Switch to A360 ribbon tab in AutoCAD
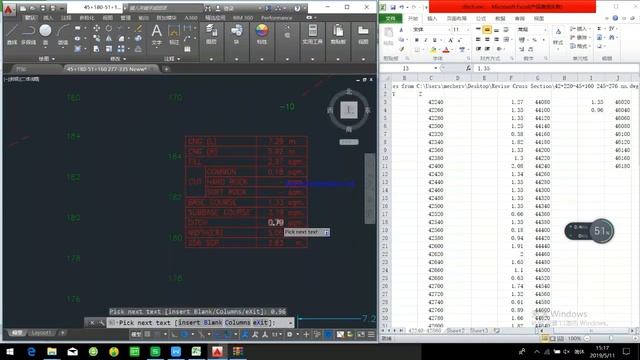The width and height of the screenshot is (640, 360). 191,18
